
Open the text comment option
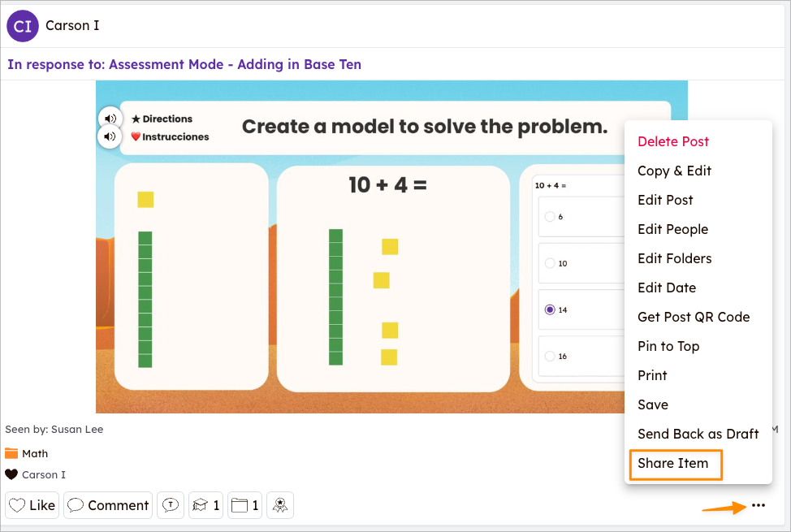click(x=171, y=504)
